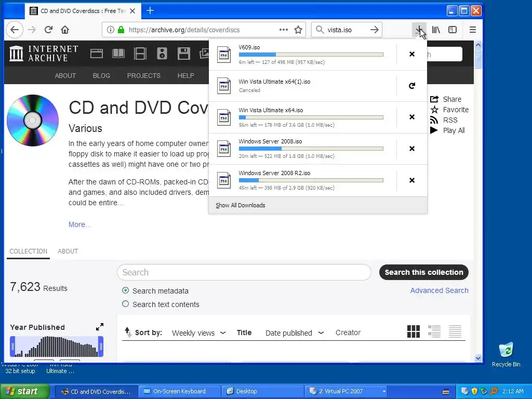Click the Year Published histogram chart
This screenshot has width=532, height=399.
pyautogui.click(x=56, y=347)
